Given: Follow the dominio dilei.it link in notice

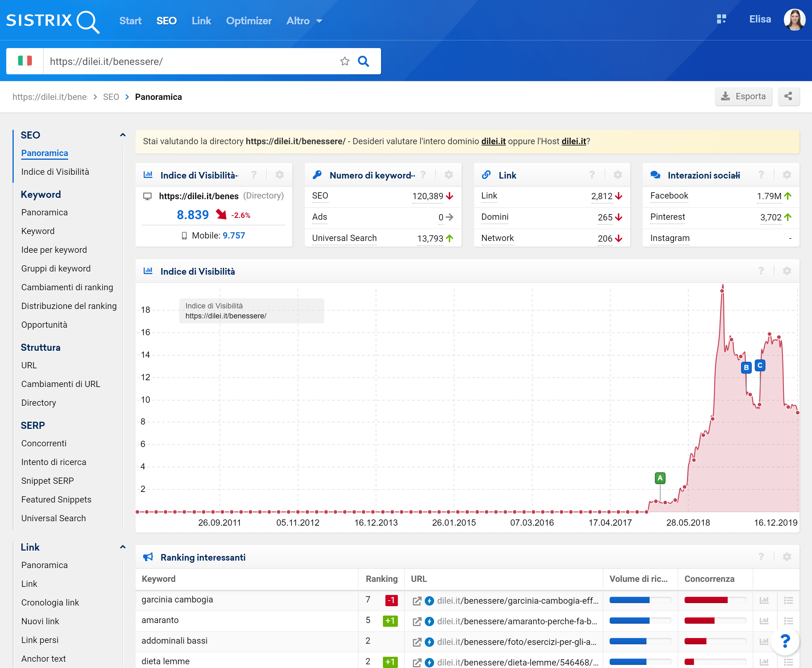Looking at the screenshot, I should (x=493, y=141).
